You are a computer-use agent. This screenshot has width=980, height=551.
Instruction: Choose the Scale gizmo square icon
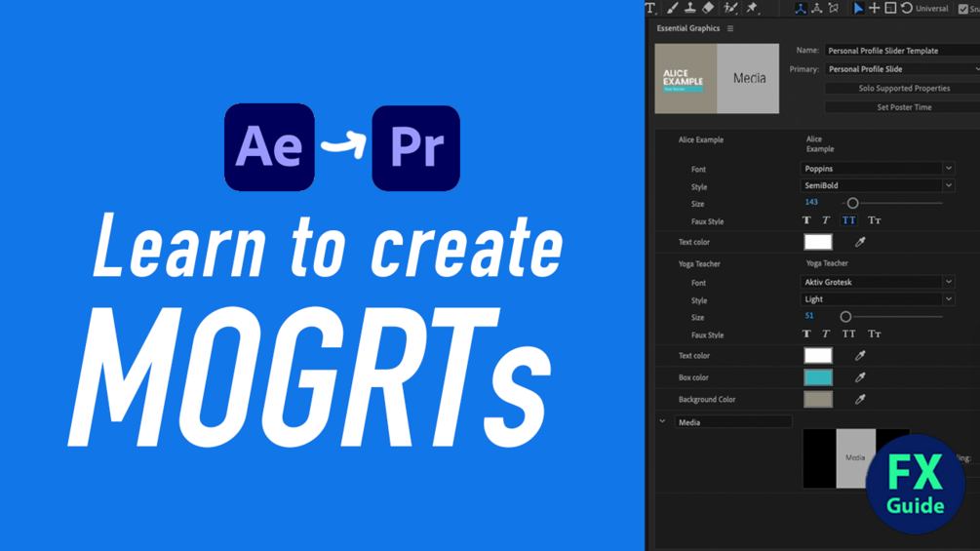click(890, 8)
